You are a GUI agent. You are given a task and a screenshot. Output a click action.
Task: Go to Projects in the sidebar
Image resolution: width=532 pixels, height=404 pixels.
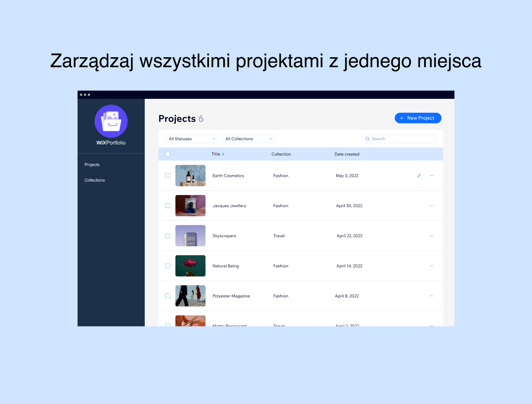coord(92,165)
